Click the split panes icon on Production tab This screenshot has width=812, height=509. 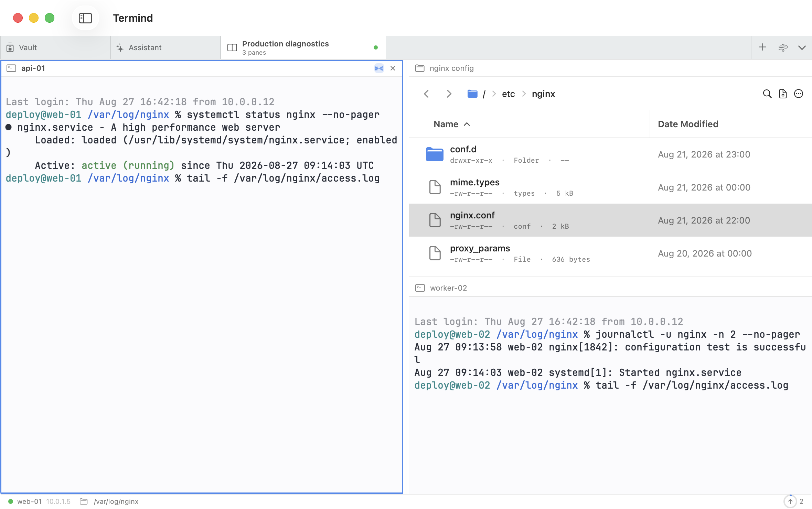tap(232, 47)
